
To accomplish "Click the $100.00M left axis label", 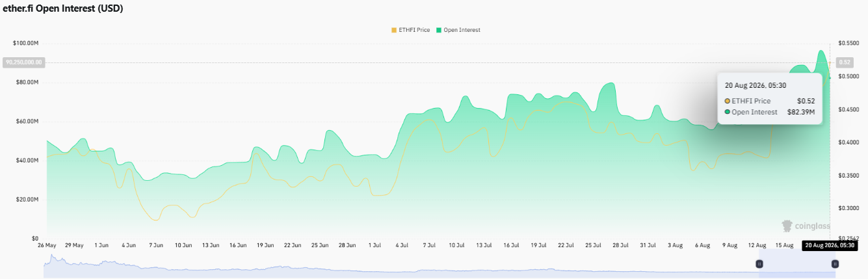I will tap(25, 43).
